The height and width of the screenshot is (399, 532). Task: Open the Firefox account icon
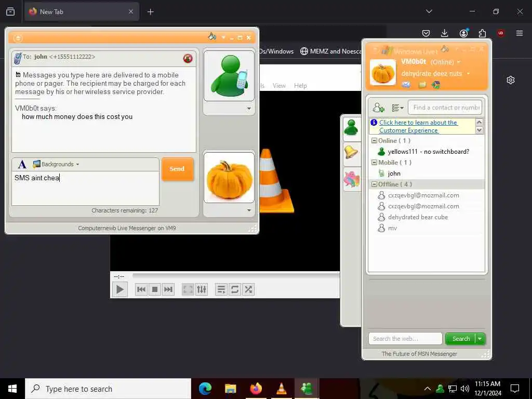(463, 33)
